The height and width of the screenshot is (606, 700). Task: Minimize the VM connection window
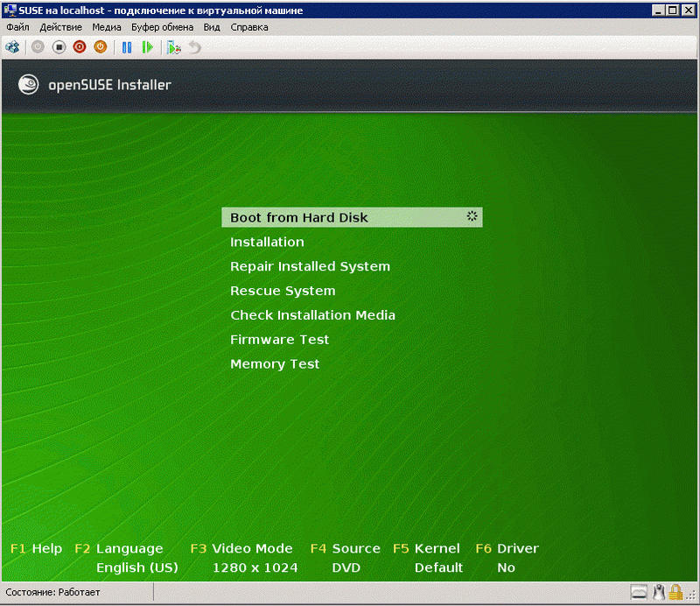[658, 10]
